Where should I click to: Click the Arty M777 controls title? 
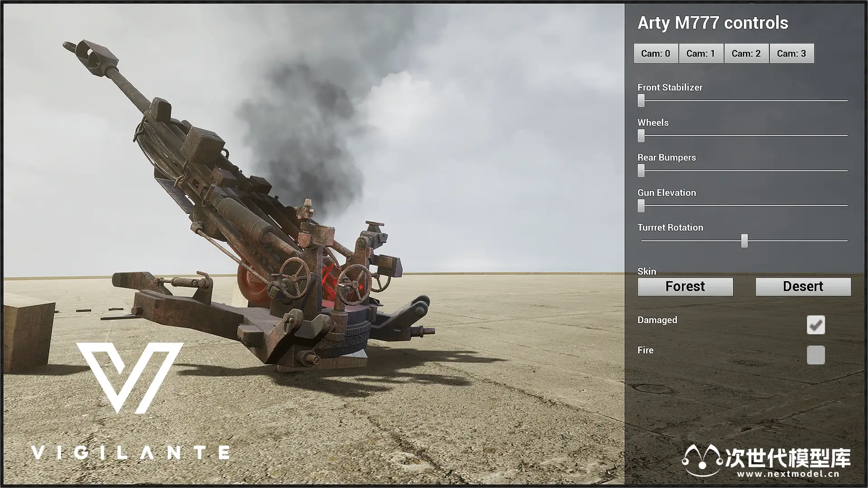[712, 23]
